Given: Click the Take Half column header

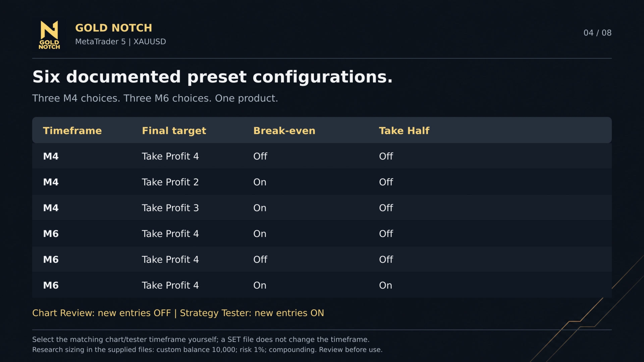Looking at the screenshot, I should (404, 131).
